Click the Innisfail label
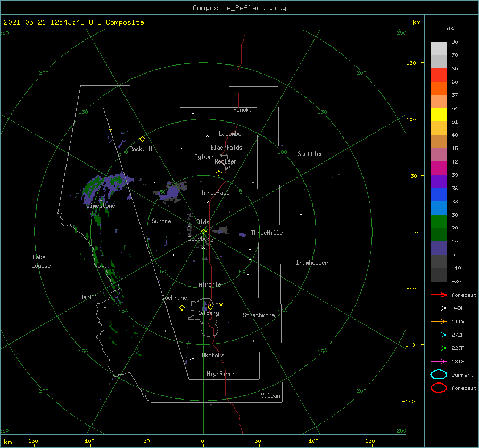 (x=215, y=193)
